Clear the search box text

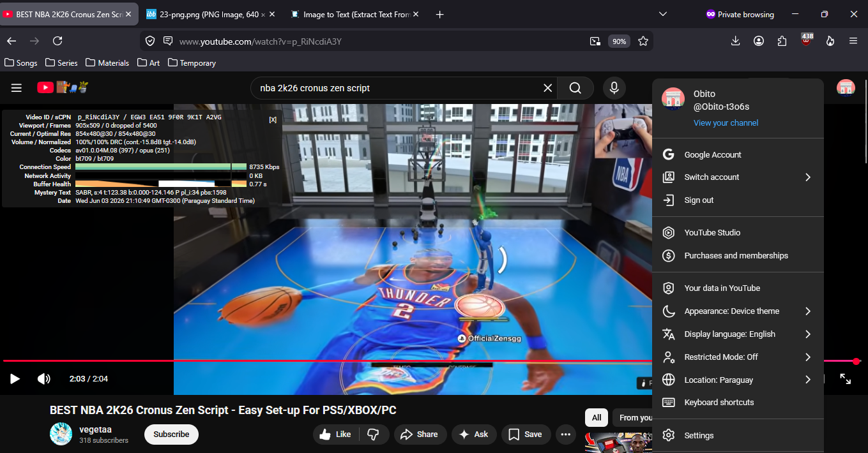pos(547,88)
